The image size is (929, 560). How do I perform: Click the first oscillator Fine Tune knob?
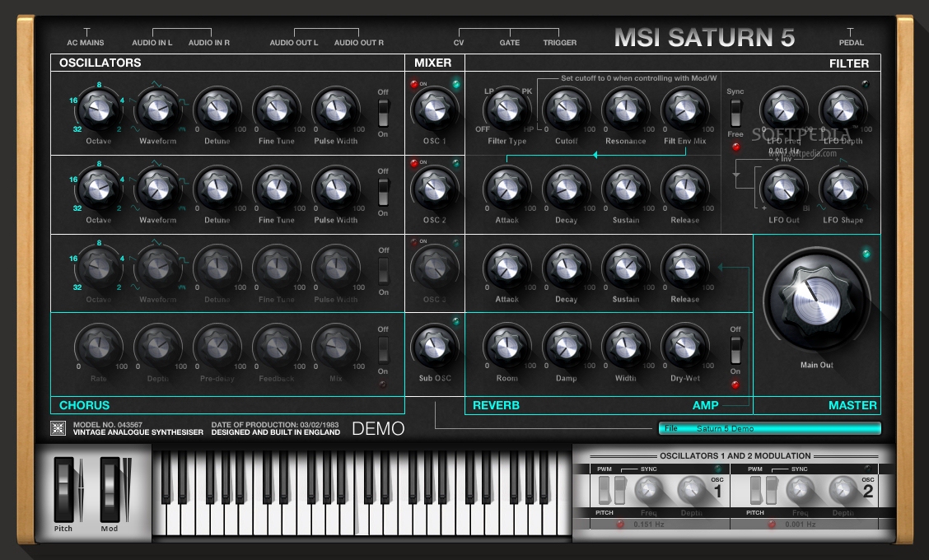(276, 110)
